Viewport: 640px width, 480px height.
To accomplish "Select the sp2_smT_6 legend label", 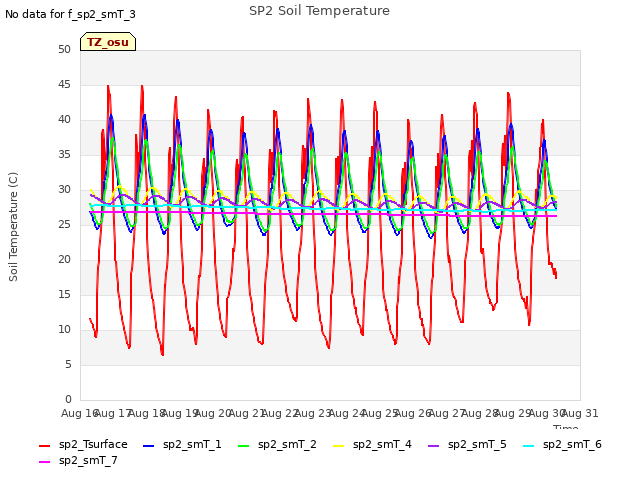I will click(572, 444).
